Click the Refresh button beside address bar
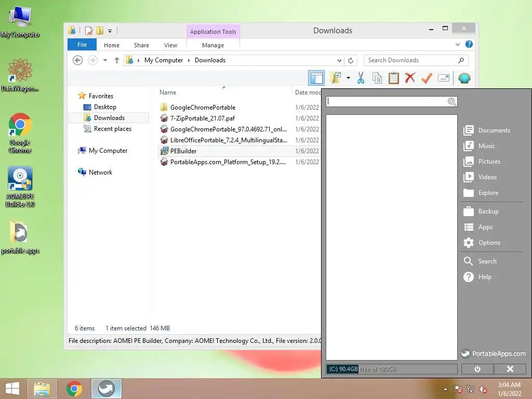 (351, 60)
